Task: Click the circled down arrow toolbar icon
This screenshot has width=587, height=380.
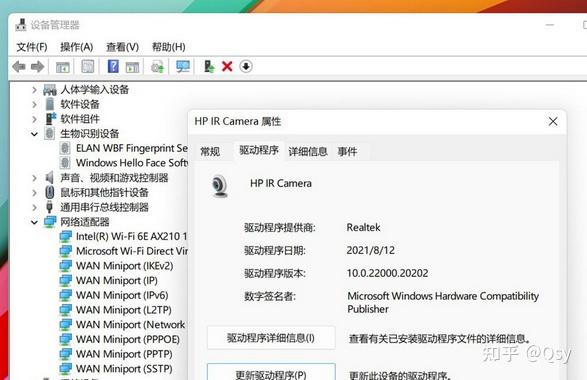Action: tap(246, 67)
